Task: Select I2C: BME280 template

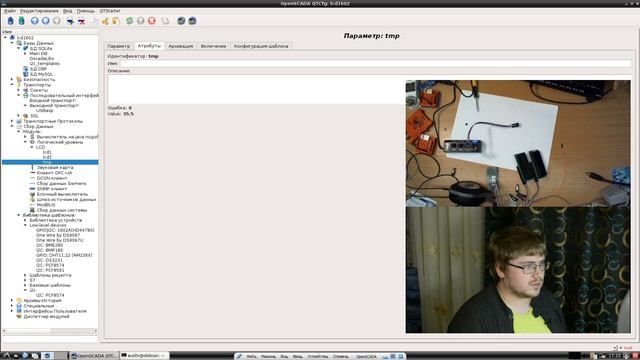Action: [x=49, y=245]
